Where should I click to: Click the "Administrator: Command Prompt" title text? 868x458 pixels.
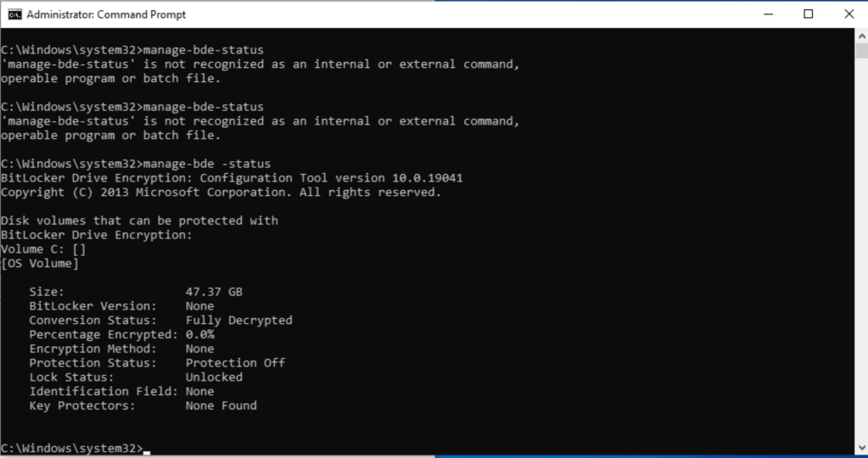coord(106,14)
